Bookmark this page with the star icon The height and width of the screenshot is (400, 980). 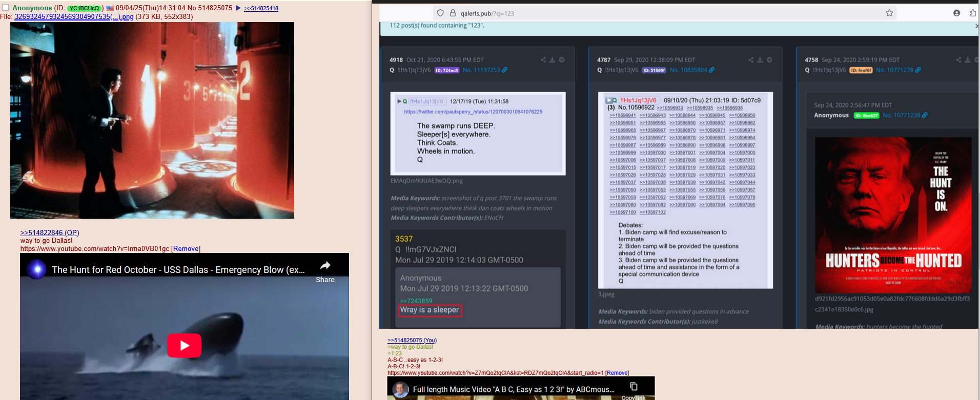(x=889, y=13)
